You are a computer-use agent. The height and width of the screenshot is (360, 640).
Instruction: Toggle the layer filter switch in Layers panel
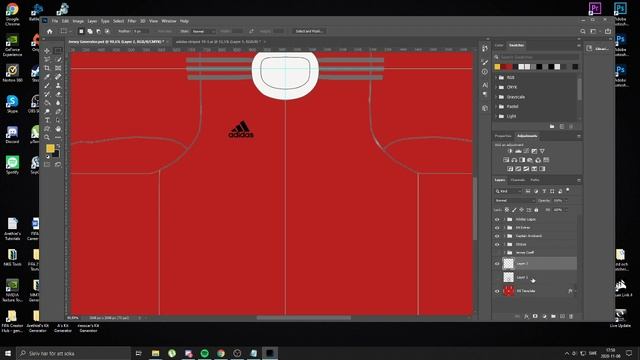568,190
